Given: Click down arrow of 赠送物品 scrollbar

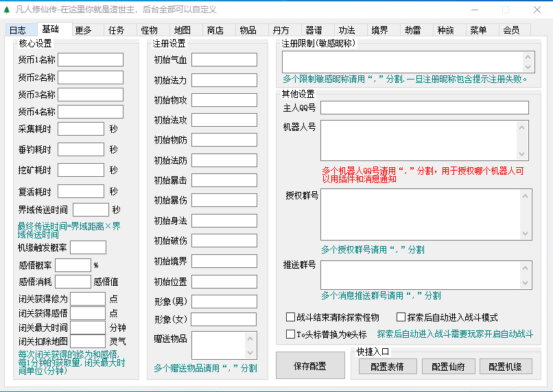Looking at the screenshot, I should pyautogui.click(x=250, y=352).
